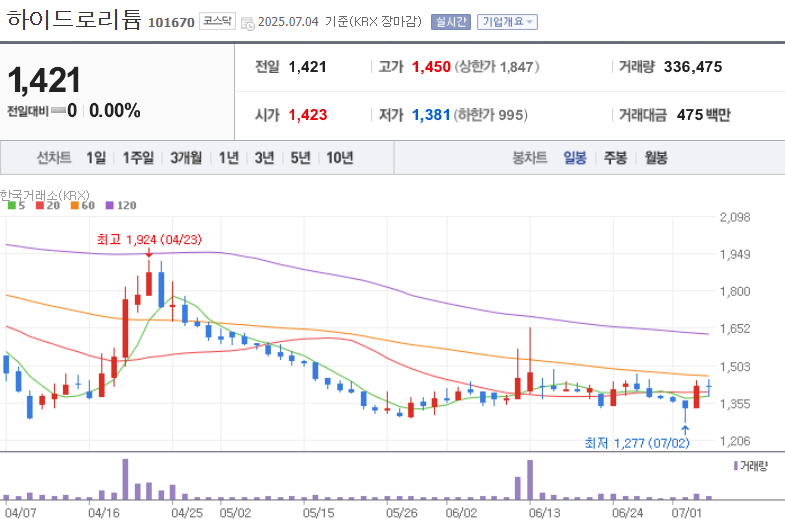Switch to the 3개월 line chart
This screenshot has width=785, height=522.
point(186,158)
